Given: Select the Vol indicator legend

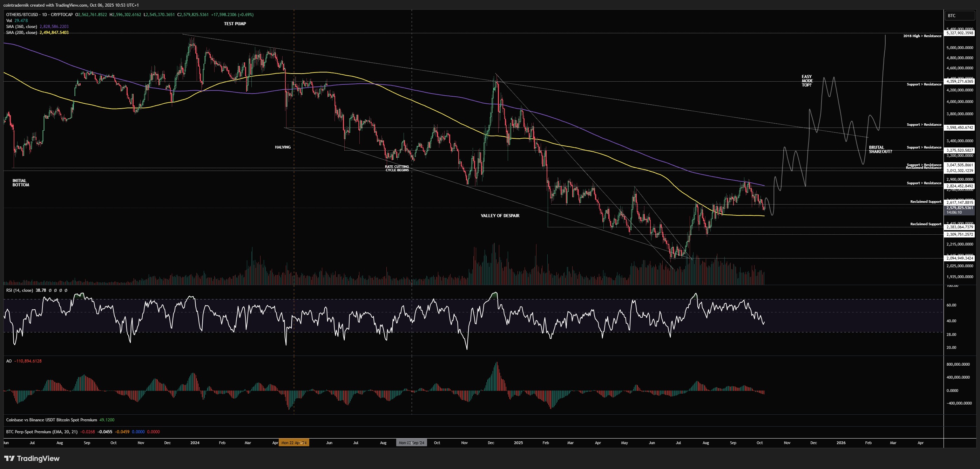Looking at the screenshot, I should (9, 21).
